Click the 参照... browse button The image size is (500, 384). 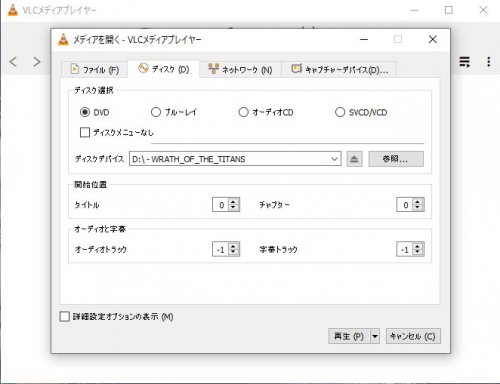tap(396, 159)
